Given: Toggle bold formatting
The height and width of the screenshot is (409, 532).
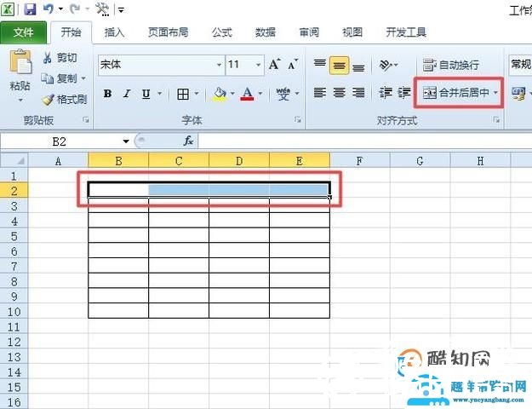Looking at the screenshot, I should click(107, 94).
